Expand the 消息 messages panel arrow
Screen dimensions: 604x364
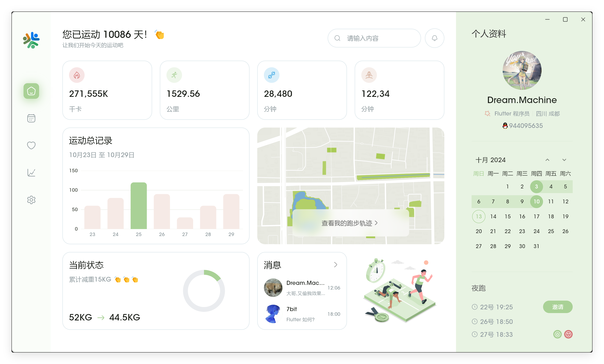tap(336, 265)
